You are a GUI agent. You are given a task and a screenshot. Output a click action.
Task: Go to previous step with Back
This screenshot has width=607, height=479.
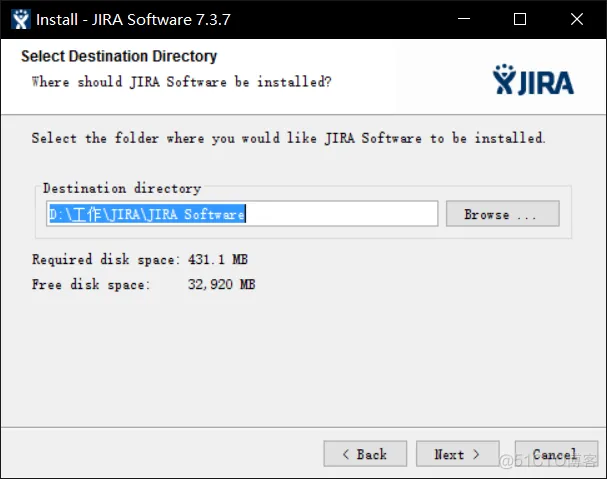pyautogui.click(x=365, y=454)
